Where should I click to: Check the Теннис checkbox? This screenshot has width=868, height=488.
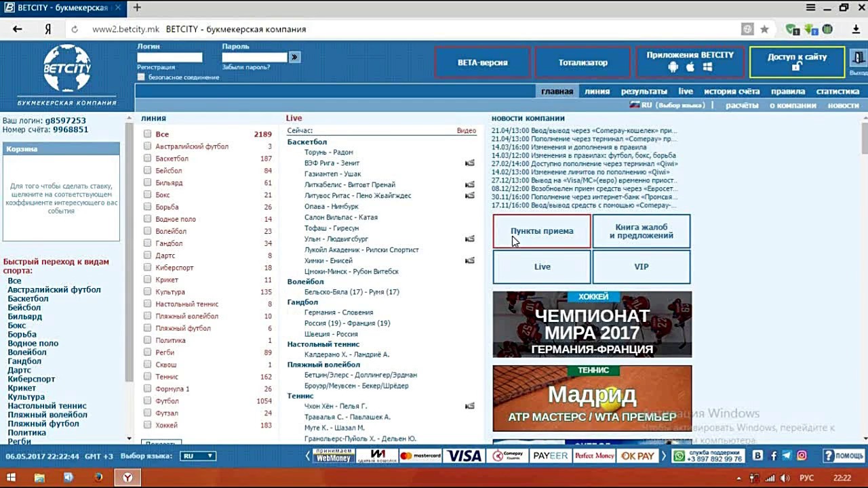click(x=147, y=377)
